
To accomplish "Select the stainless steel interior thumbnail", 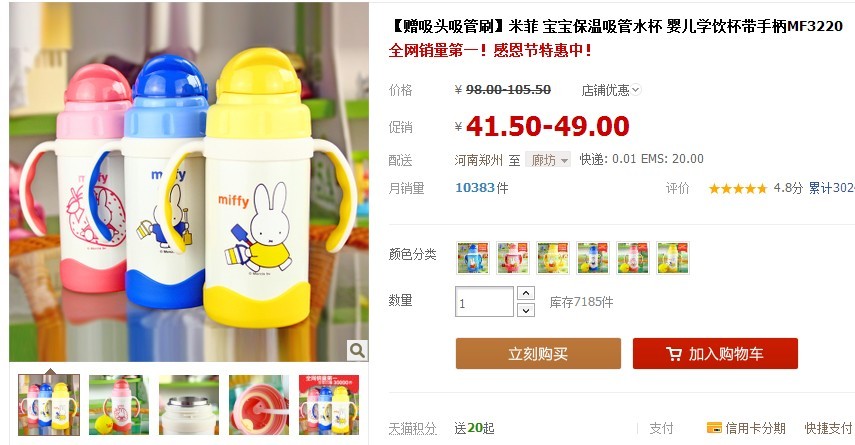I will 189,405.
